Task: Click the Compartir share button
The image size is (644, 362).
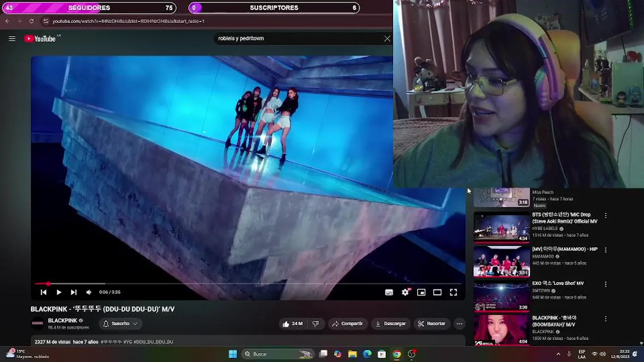Action: pos(347,324)
